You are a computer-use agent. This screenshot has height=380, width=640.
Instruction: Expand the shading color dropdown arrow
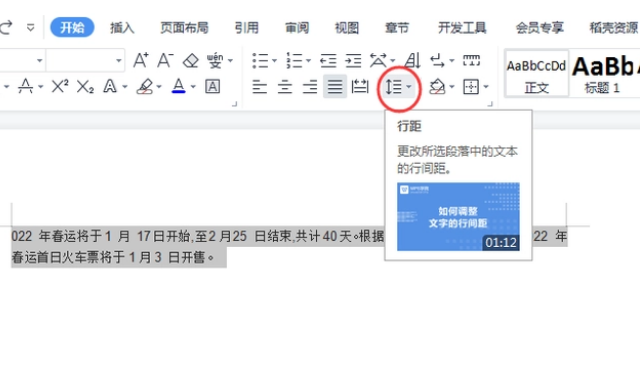(452, 87)
